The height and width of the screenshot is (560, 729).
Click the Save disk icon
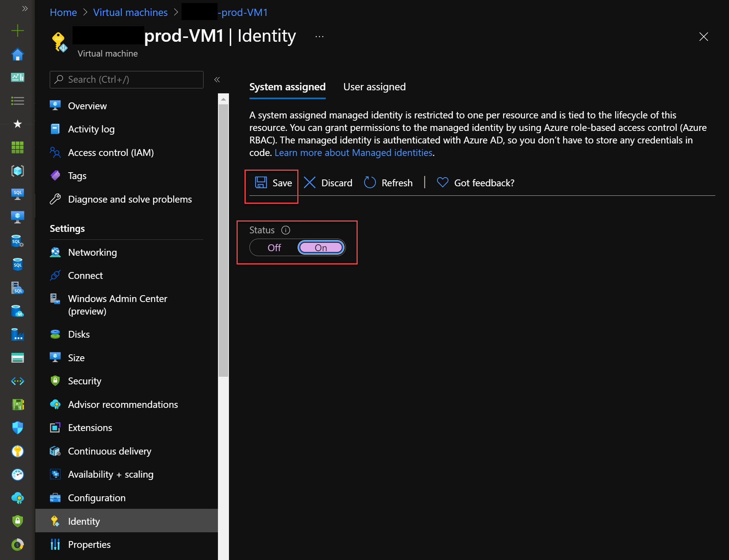[x=261, y=183]
